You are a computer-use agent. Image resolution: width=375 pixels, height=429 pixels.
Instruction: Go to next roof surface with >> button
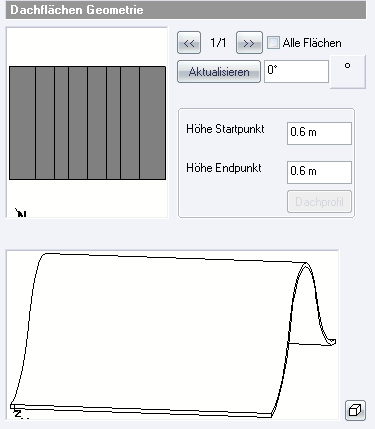(x=249, y=43)
